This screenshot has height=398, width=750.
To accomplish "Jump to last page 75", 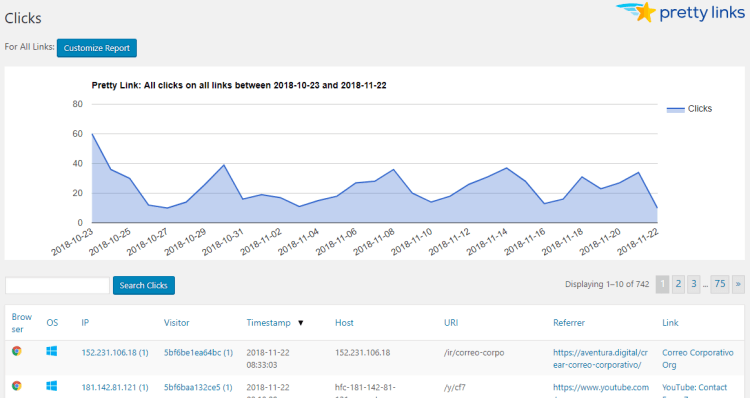I will click(x=720, y=284).
